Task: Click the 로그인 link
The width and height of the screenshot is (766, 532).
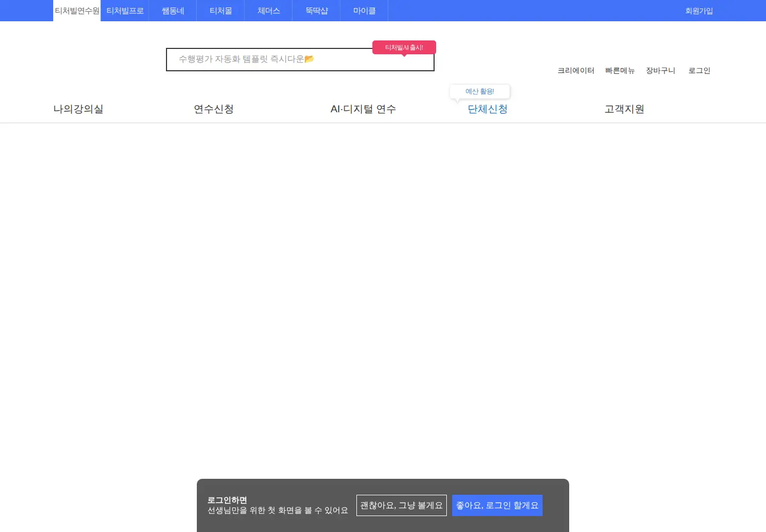Action: pos(699,70)
